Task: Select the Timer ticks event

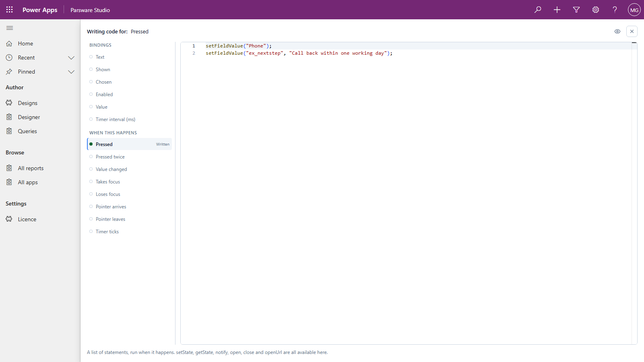Action: [129, 232]
